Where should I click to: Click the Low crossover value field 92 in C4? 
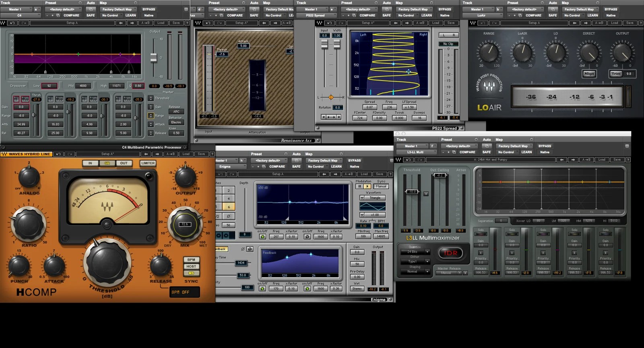tap(50, 86)
